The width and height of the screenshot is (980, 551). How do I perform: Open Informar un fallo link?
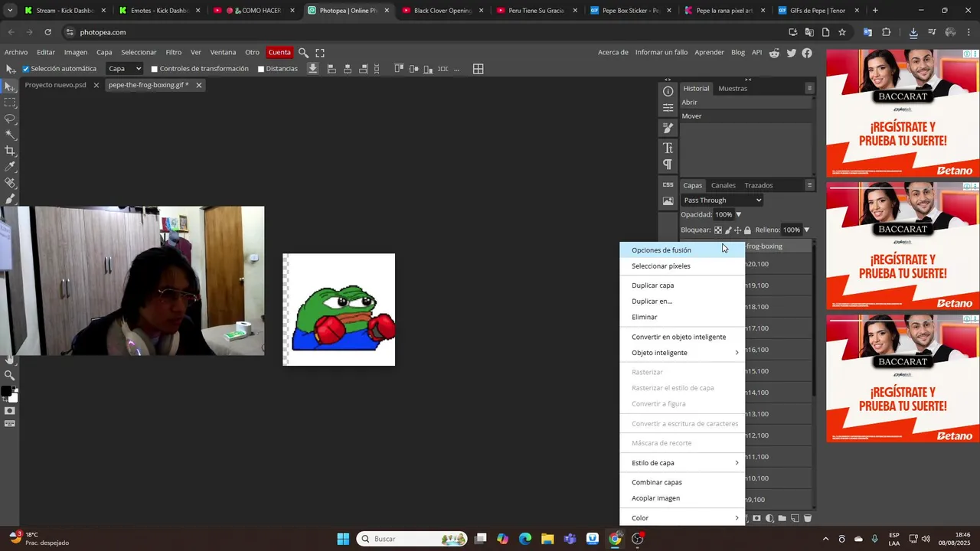(661, 53)
